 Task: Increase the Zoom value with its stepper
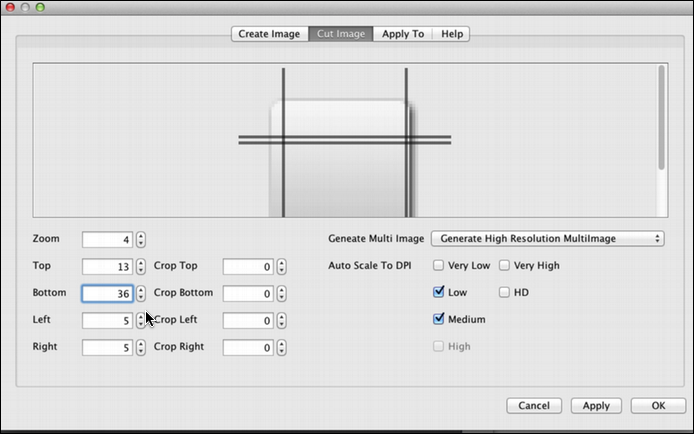pyautogui.click(x=141, y=236)
